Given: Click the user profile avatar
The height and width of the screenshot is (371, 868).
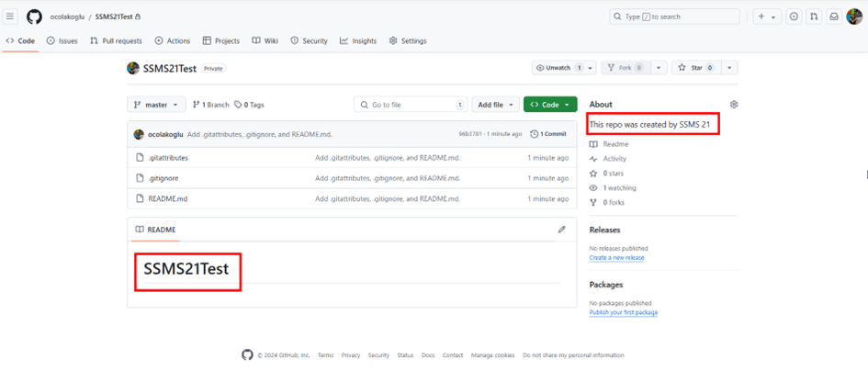Looking at the screenshot, I should point(854,17).
